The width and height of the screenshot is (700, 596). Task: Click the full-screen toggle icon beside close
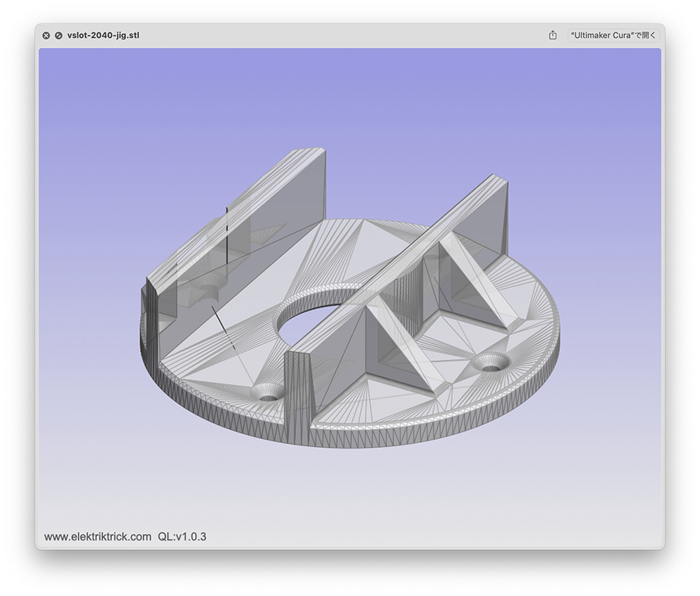point(58,36)
